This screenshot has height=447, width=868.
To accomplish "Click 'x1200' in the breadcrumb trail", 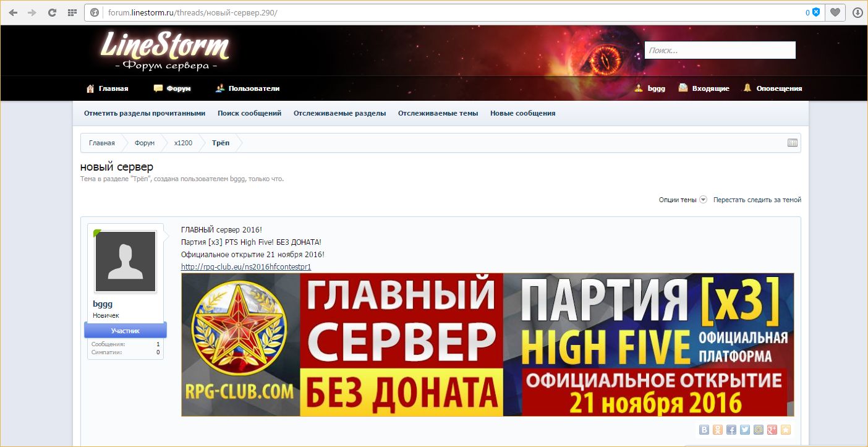I will pyautogui.click(x=183, y=143).
